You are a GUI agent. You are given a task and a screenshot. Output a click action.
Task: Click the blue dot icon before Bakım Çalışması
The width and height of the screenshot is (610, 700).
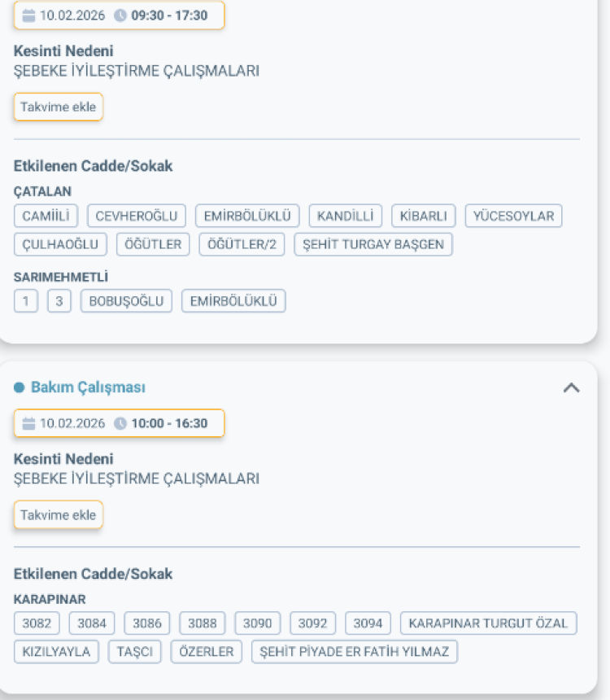(x=19, y=387)
